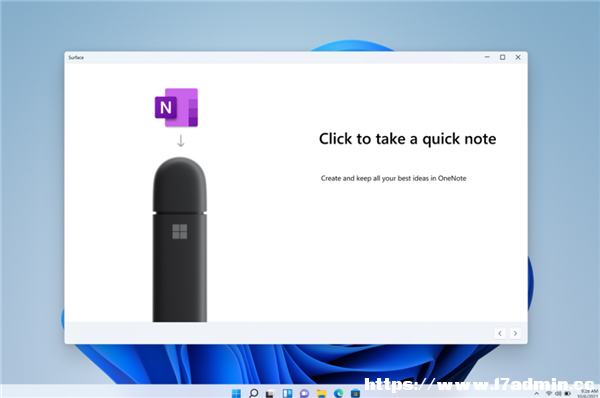Go to the next page arrow

click(x=515, y=333)
